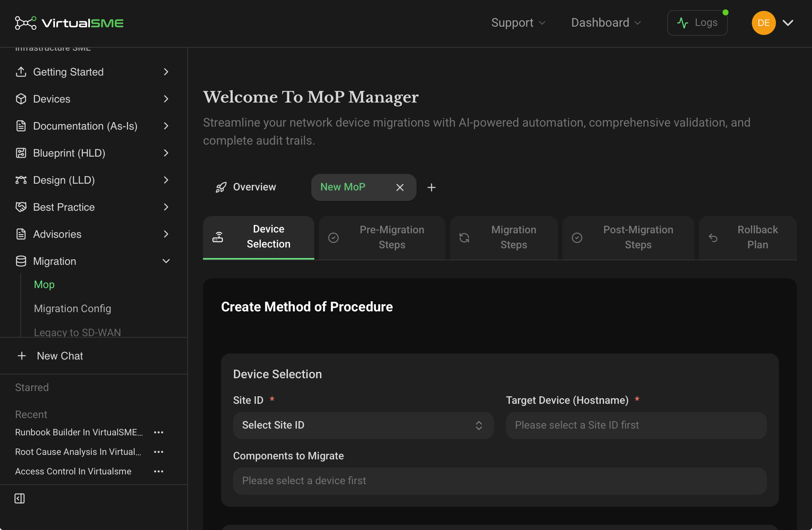The width and height of the screenshot is (812, 530).
Task: Click the Target Device (Hostname) field
Action: 636,425
